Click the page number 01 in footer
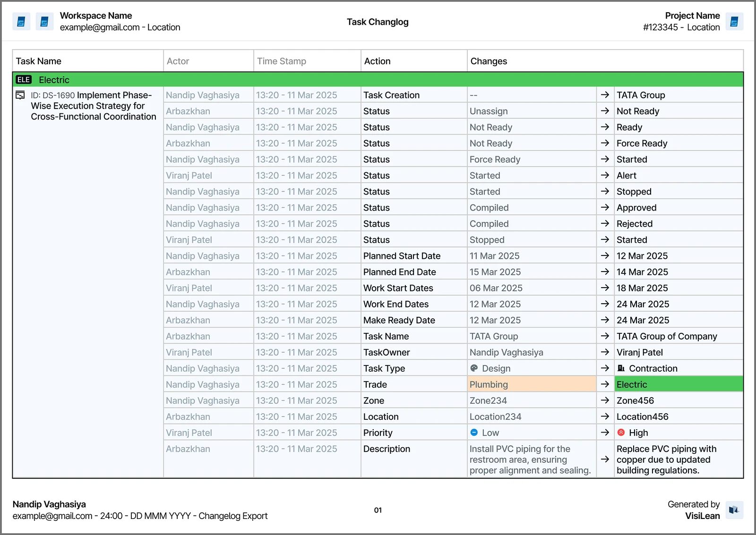Viewport: 756px width, 535px height. pyautogui.click(x=378, y=510)
